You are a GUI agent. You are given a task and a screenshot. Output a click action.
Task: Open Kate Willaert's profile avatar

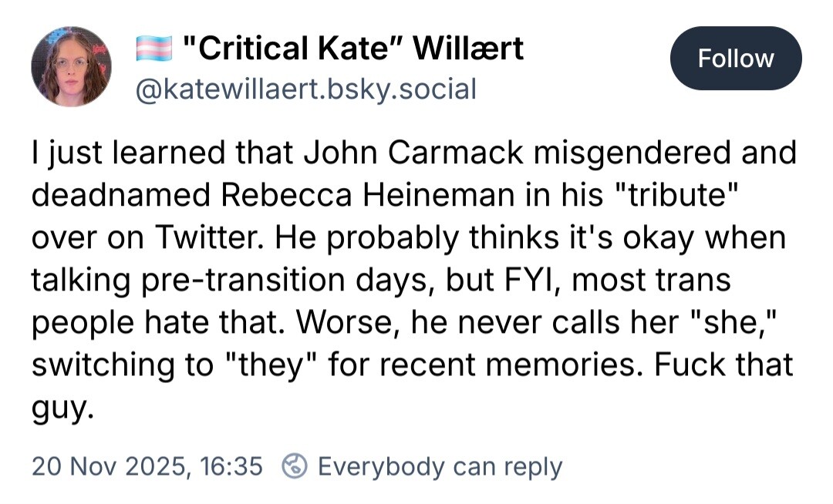(71, 66)
